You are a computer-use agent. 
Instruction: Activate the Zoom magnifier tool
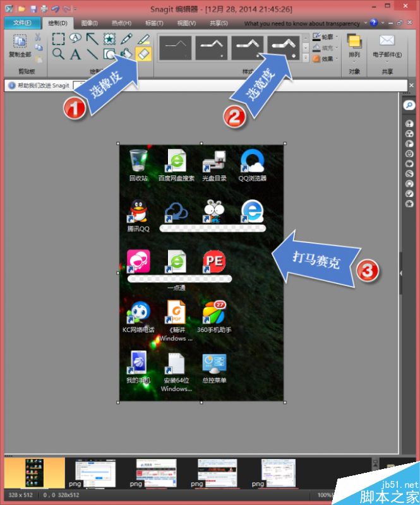pos(58,54)
